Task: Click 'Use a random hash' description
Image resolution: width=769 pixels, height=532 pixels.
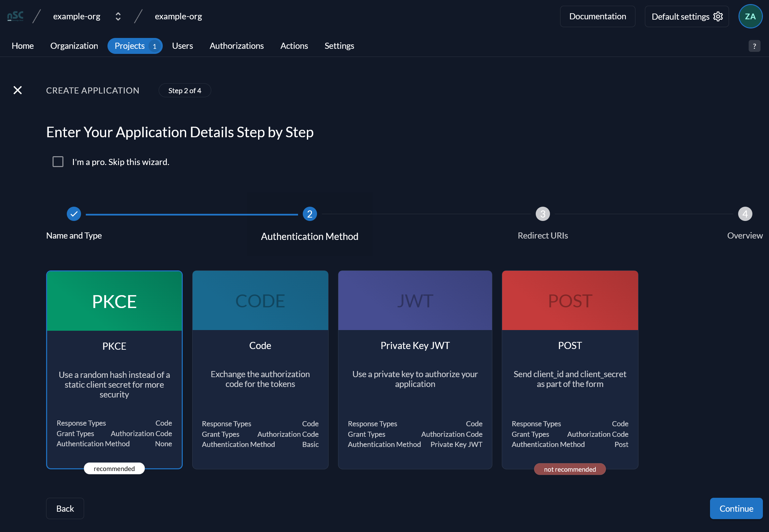Action: [114, 385]
